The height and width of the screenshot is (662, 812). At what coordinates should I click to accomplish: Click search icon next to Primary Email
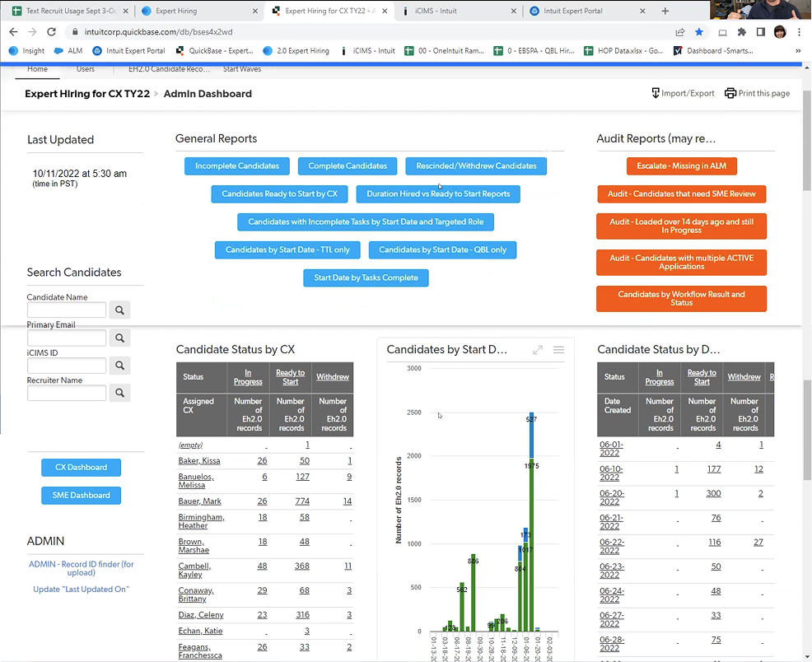(x=119, y=338)
